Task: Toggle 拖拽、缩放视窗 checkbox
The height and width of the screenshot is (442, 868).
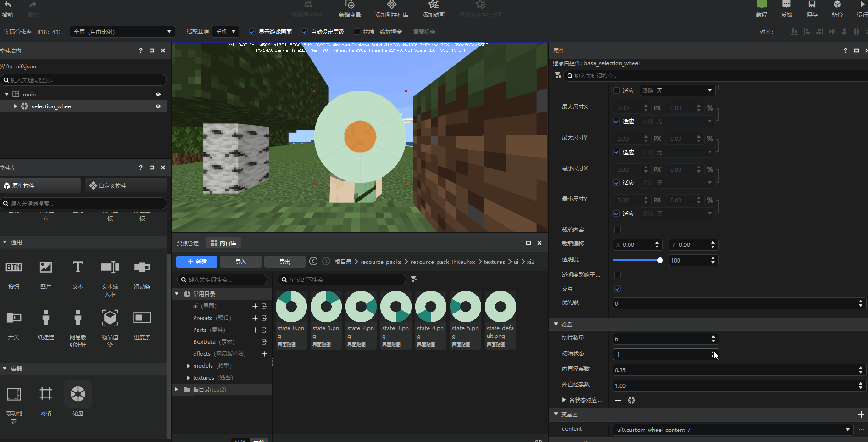Action: click(x=357, y=32)
